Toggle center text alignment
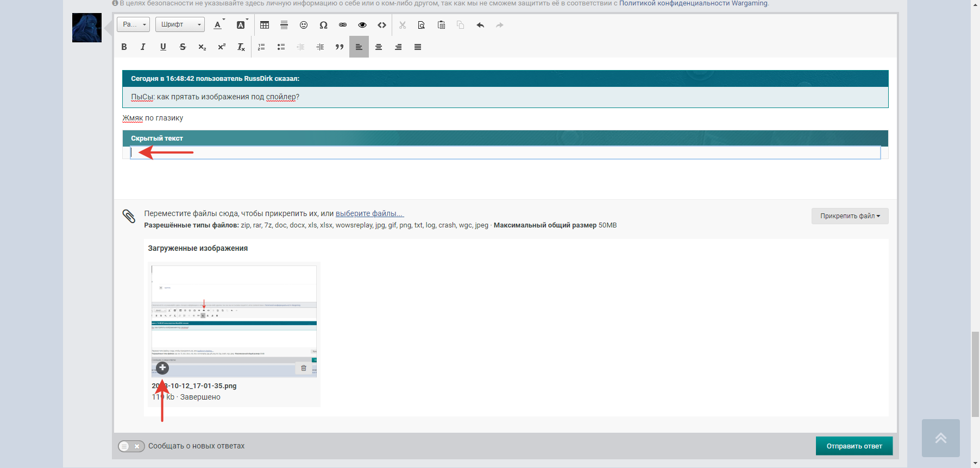The image size is (980, 468). (x=379, y=47)
